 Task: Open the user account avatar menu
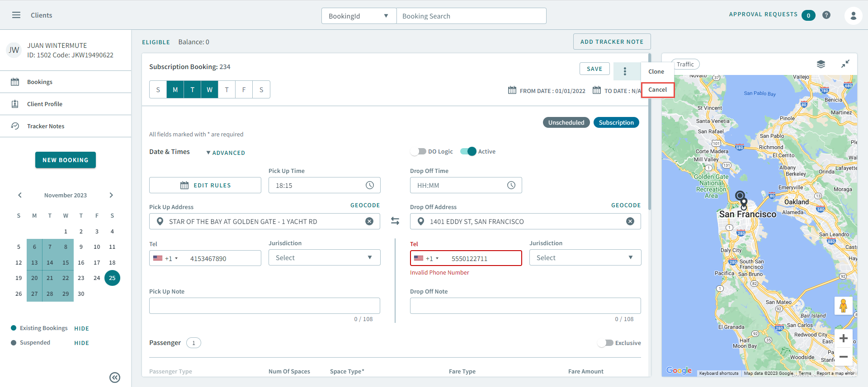pos(853,16)
